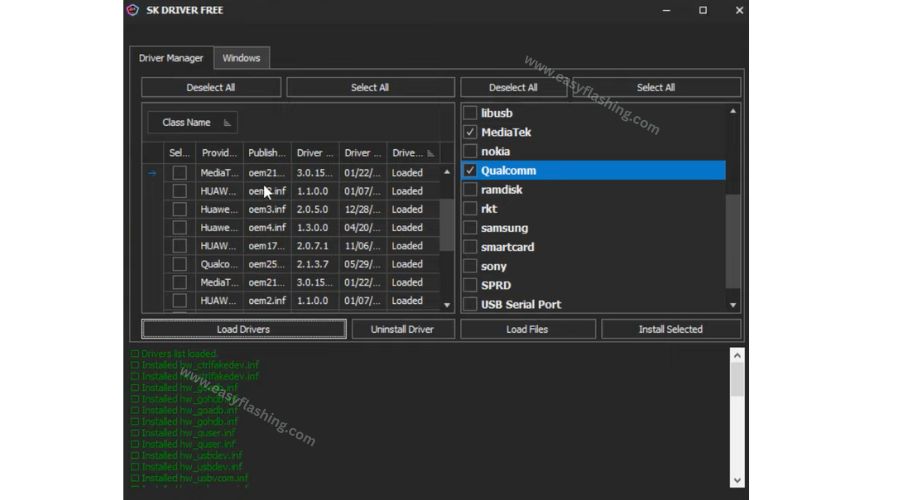Check the nokia checkbox
Viewport: 900px width, 500px height.
click(470, 151)
